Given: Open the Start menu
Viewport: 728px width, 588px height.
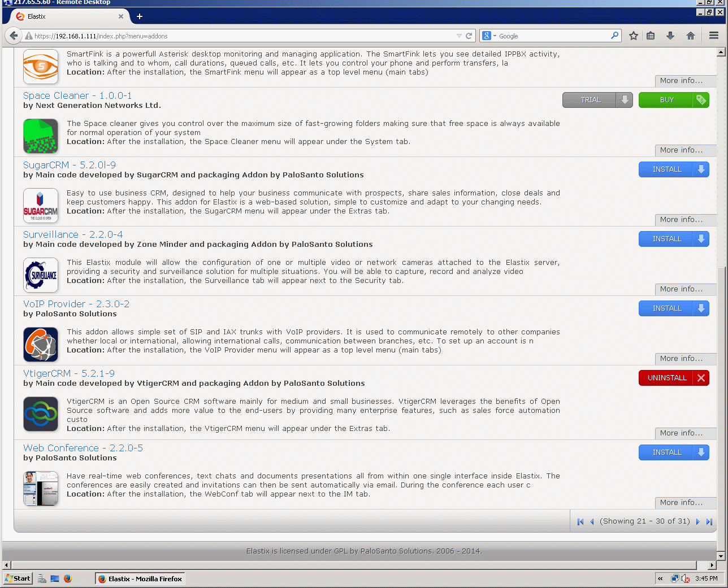Looking at the screenshot, I should point(18,578).
